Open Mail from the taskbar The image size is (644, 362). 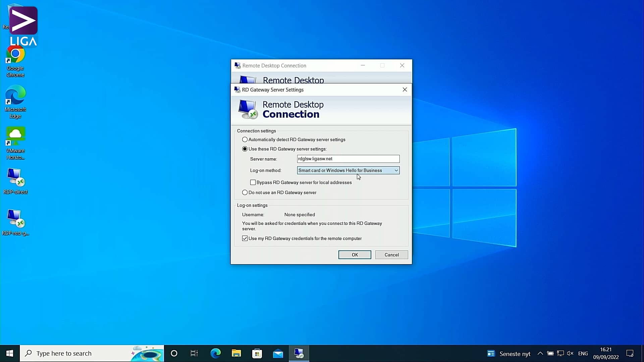pyautogui.click(x=278, y=353)
